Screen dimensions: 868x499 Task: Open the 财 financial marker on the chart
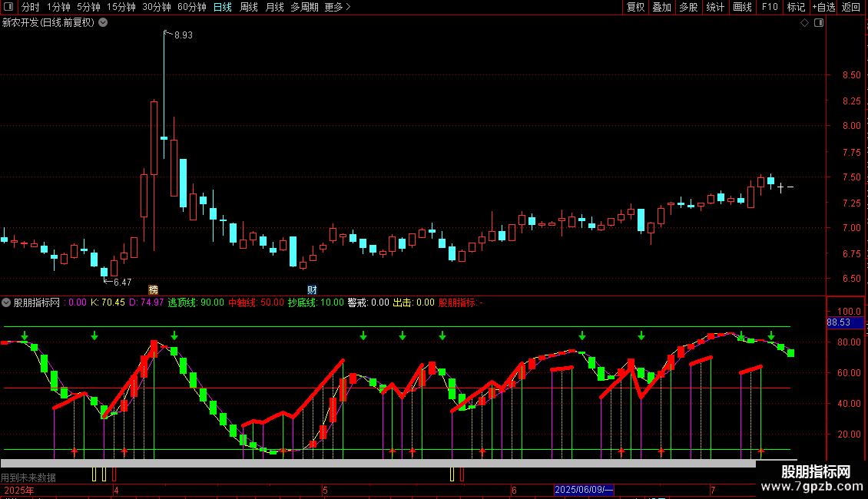(x=312, y=290)
